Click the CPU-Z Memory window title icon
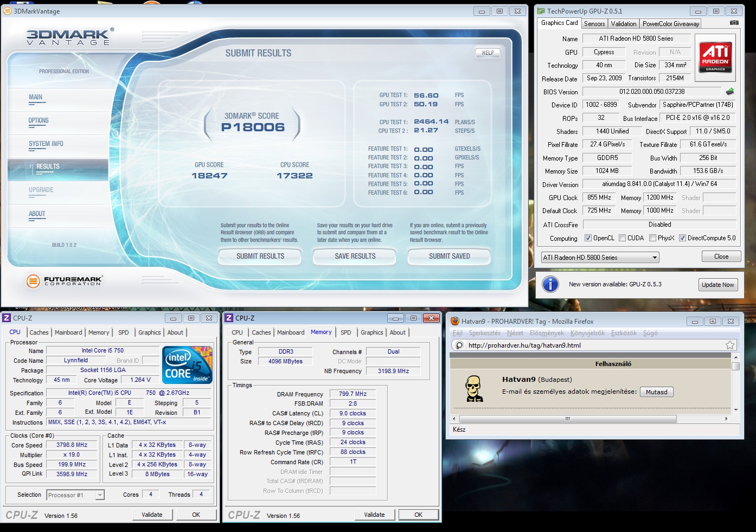Viewport: 756px width, 532px height. pos(229,318)
